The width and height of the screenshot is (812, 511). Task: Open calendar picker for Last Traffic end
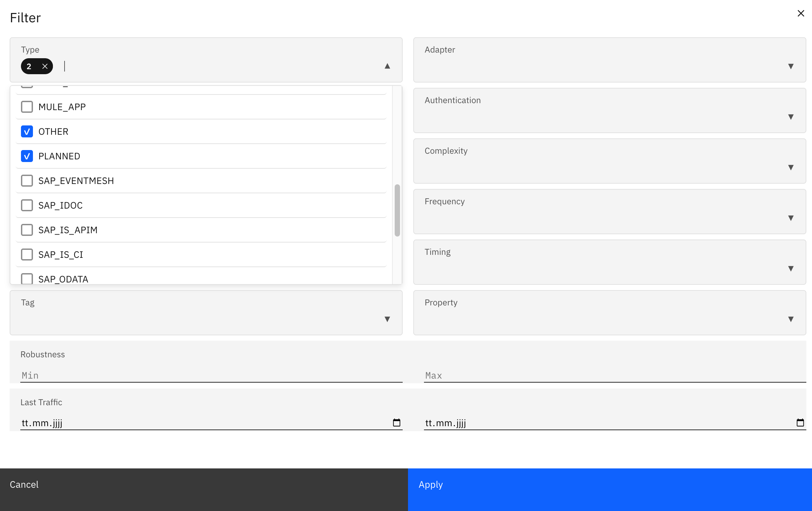tap(800, 423)
